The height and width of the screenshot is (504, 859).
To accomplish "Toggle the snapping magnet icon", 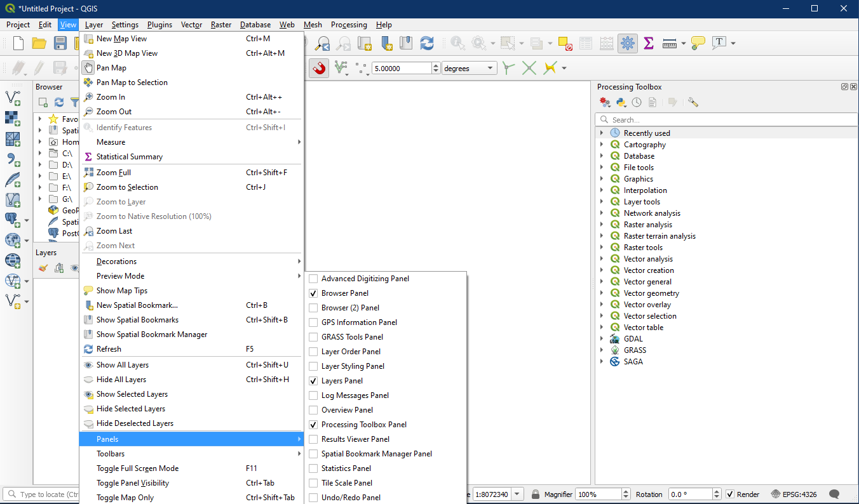I will pos(319,68).
